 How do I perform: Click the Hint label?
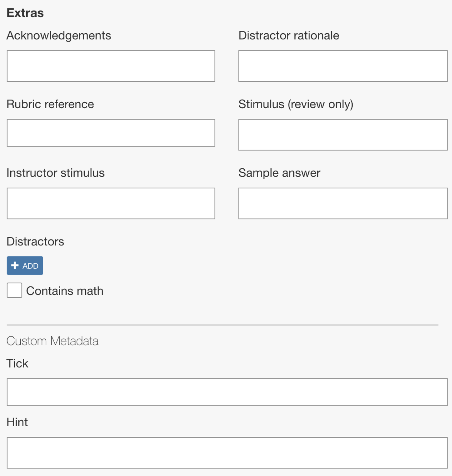[17, 422]
